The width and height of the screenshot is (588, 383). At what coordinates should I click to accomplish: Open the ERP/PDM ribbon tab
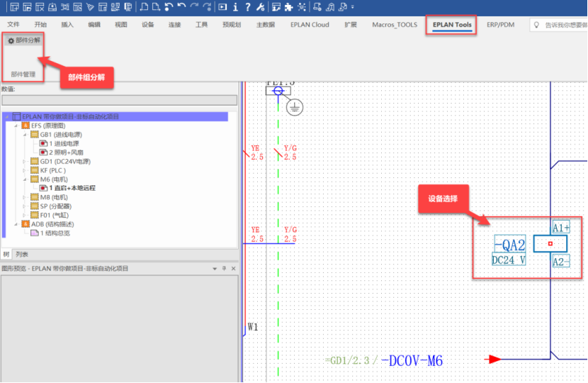(x=500, y=24)
